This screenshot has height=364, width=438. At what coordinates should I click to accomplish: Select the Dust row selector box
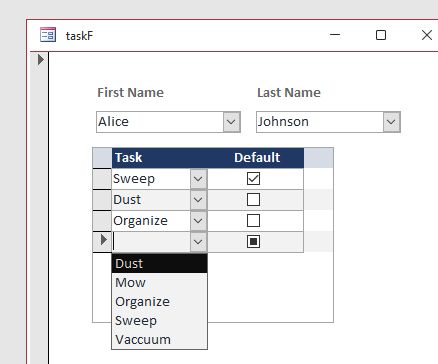(102, 200)
